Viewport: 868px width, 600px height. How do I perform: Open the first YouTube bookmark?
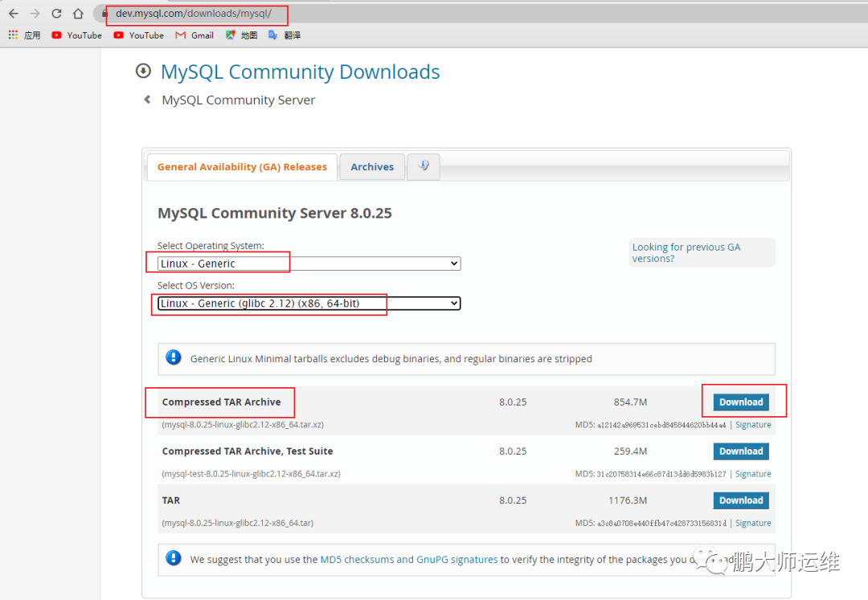click(77, 35)
